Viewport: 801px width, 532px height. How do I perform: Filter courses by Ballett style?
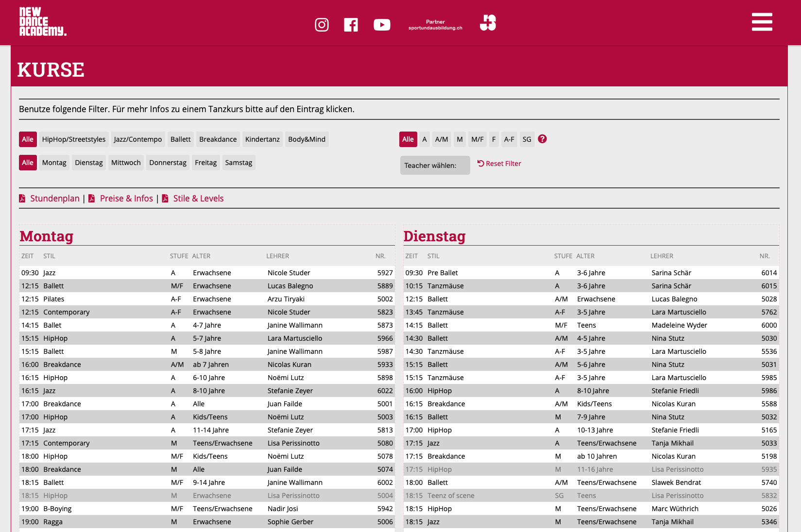(180, 139)
